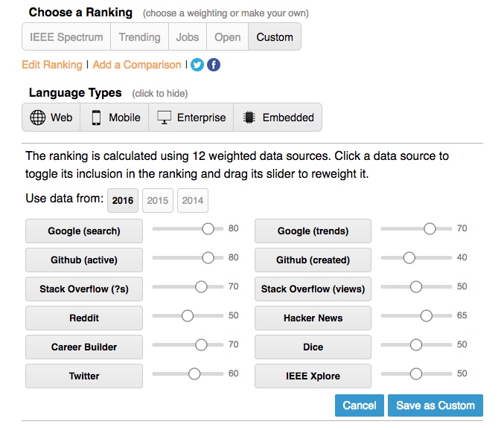Image resolution: width=504 pixels, height=430 pixels.
Task: Toggle the Github (active) data source
Action: coord(83,260)
